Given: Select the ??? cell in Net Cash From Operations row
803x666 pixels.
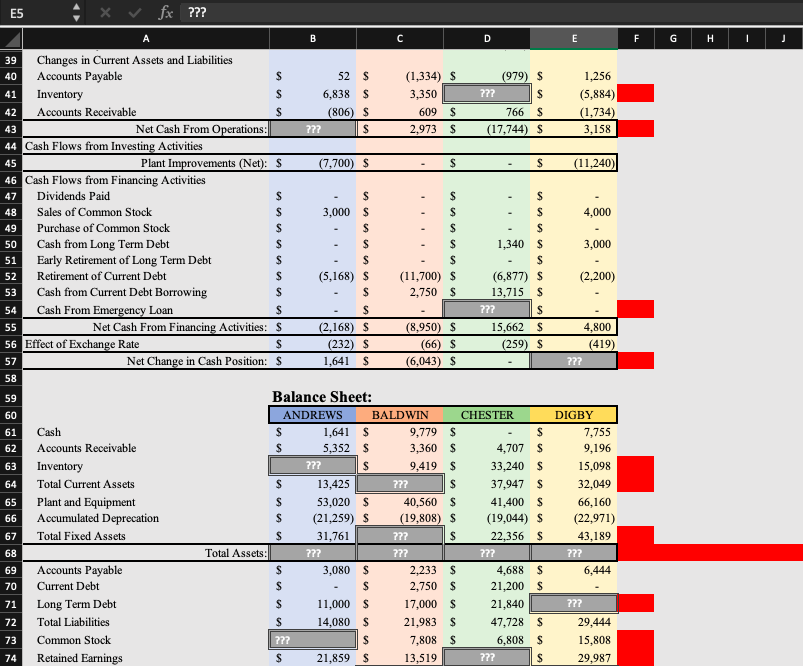Looking at the screenshot, I should pos(312,128).
